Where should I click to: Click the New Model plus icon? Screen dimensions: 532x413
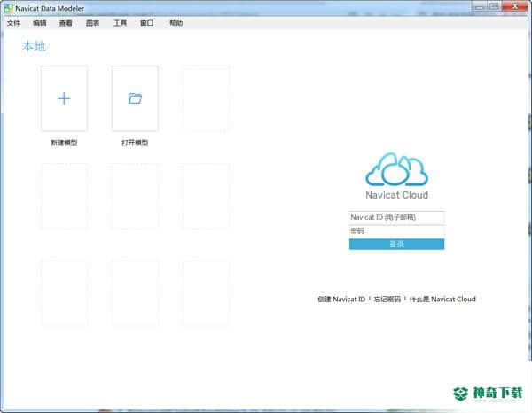click(x=64, y=99)
